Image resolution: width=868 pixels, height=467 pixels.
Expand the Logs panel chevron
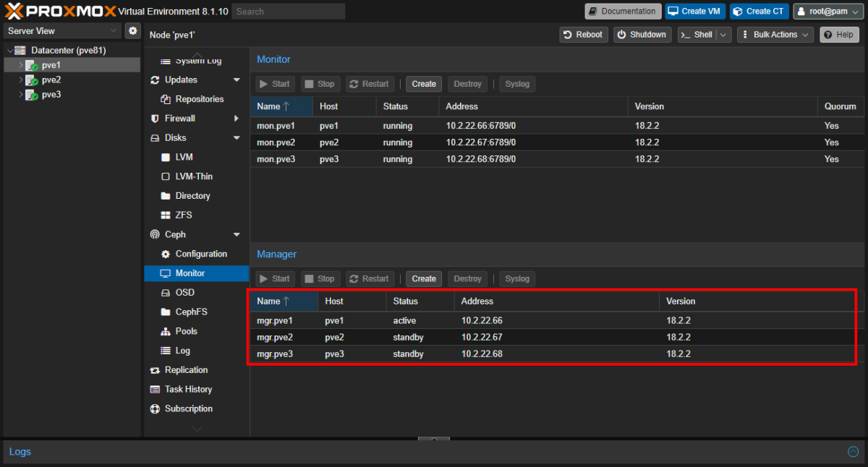[853, 452]
